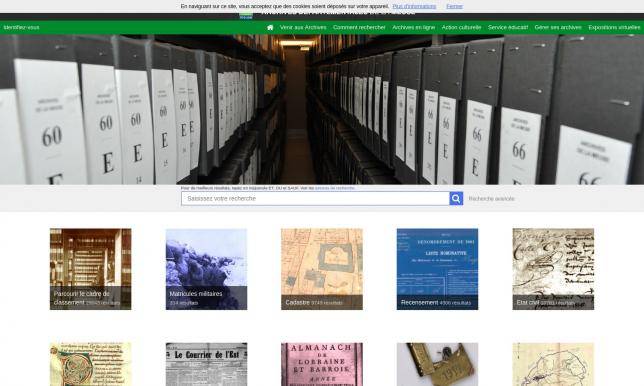644x386 pixels.
Task: Open the Archives en ligne menu
Action: (414, 28)
